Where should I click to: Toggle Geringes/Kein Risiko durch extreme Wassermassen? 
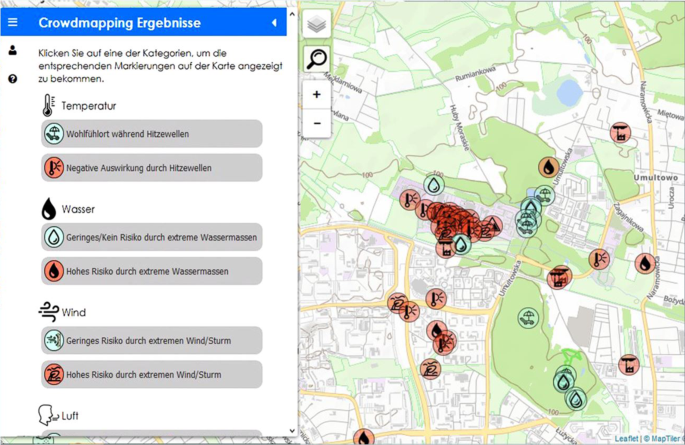click(152, 238)
